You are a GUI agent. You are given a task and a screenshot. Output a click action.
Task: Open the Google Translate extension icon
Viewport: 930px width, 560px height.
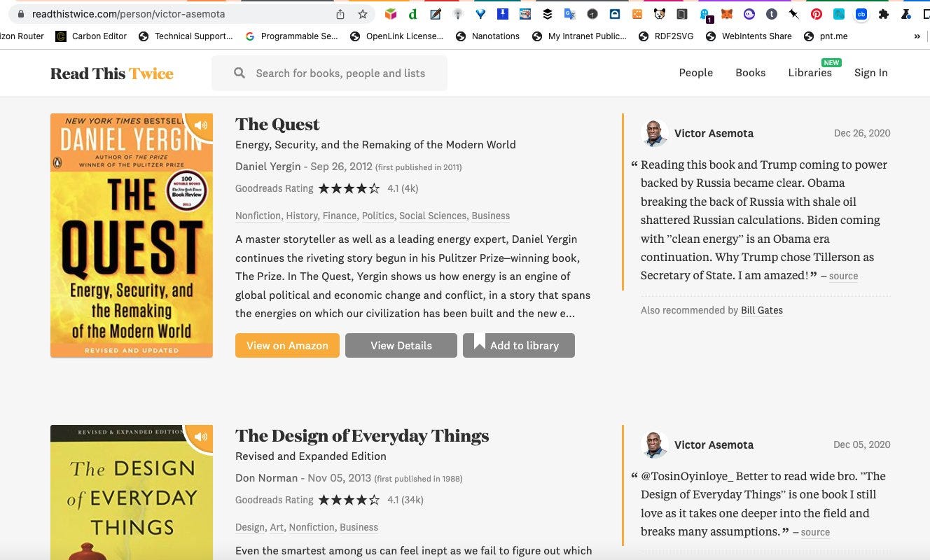570,14
